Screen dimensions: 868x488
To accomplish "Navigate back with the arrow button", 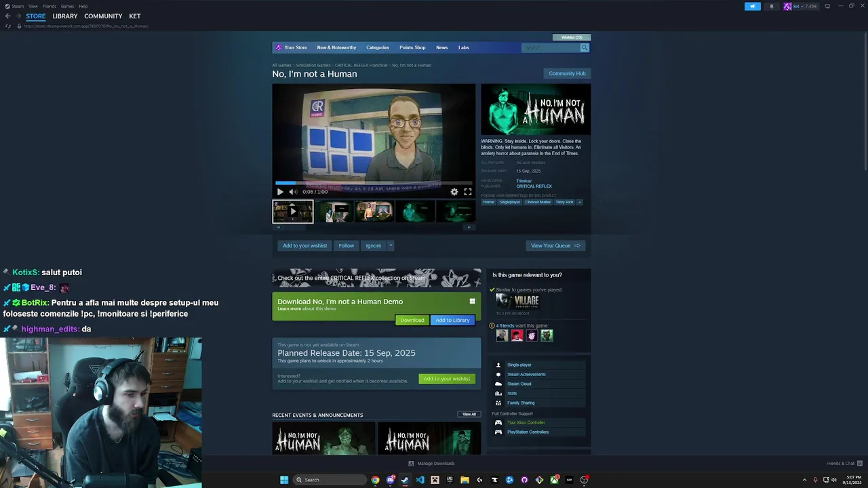I will point(7,16).
